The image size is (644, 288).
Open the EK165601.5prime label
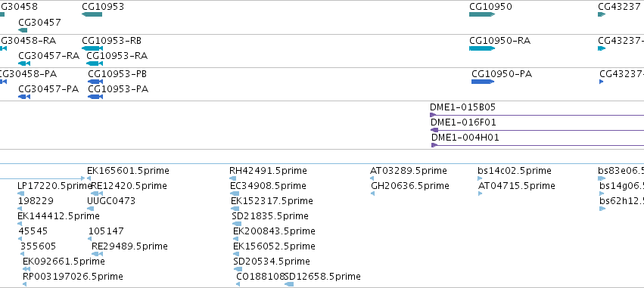128,171
